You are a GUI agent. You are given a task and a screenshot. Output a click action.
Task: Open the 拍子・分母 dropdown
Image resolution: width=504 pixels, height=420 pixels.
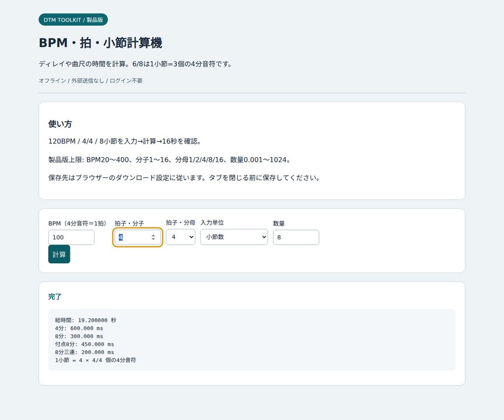[x=181, y=237]
